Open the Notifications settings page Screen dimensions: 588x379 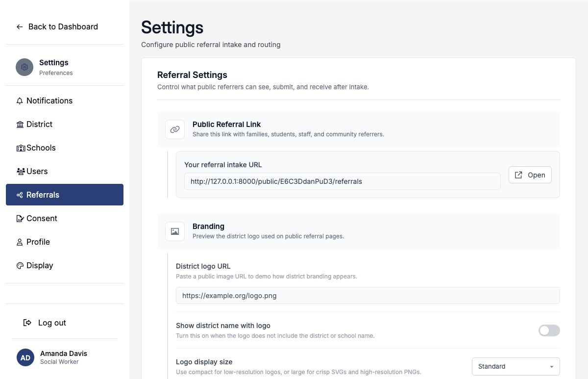tap(65, 101)
